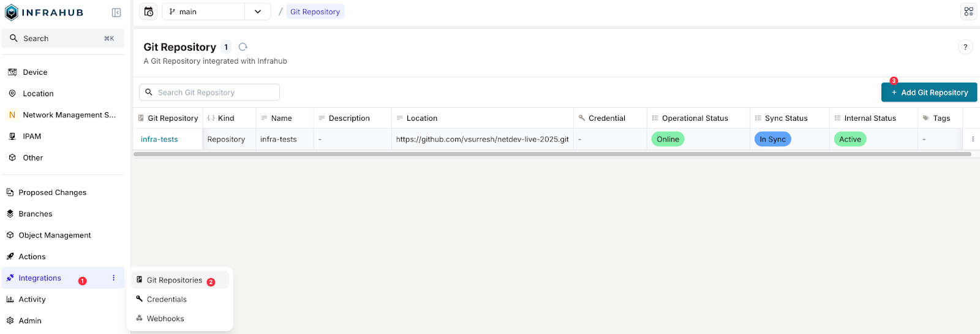Sort by the Location column header
980x334 pixels.
tap(483, 118)
